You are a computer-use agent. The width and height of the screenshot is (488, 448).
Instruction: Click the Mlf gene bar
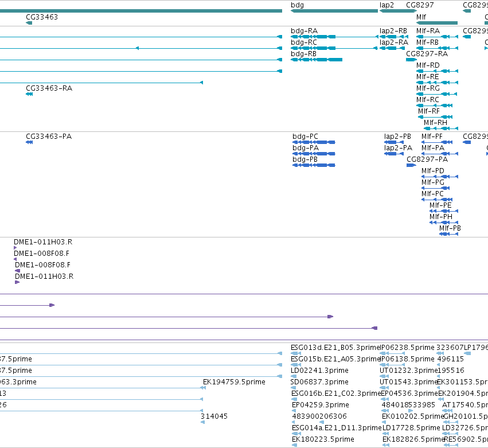coord(437,23)
